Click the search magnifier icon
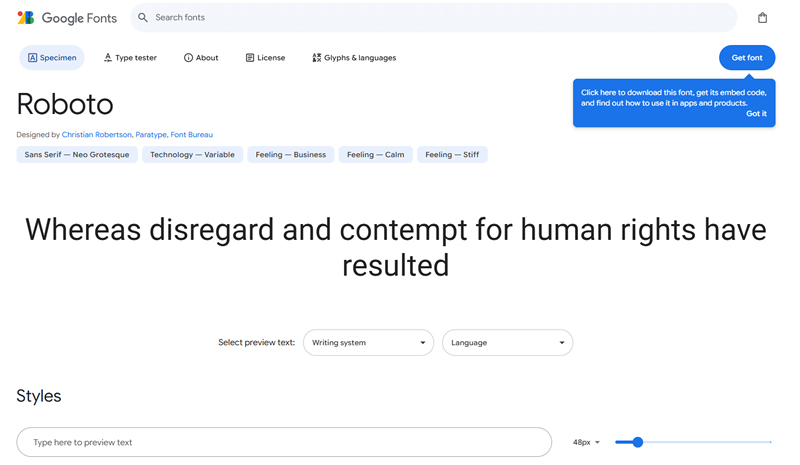The image size is (800, 465). pos(143,18)
